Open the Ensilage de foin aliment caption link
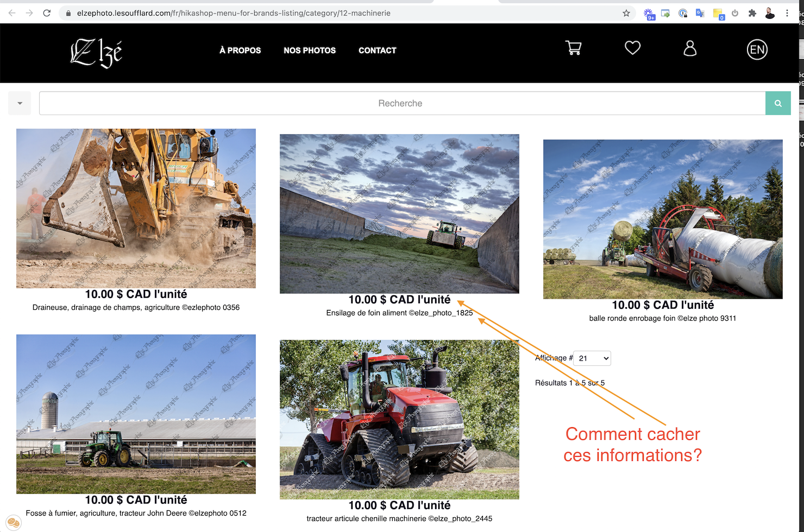Viewport: 804px width, 532px height. pos(399,313)
